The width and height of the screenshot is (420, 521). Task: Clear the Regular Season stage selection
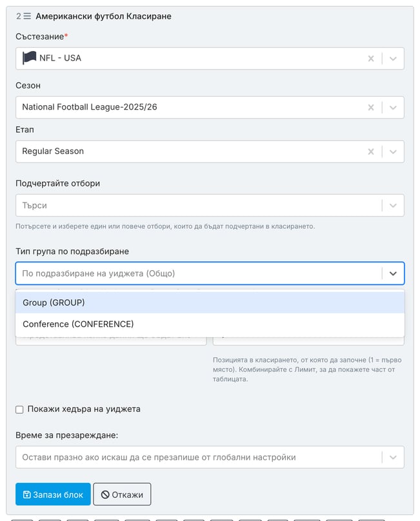pyautogui.click(x=371, y=152)
